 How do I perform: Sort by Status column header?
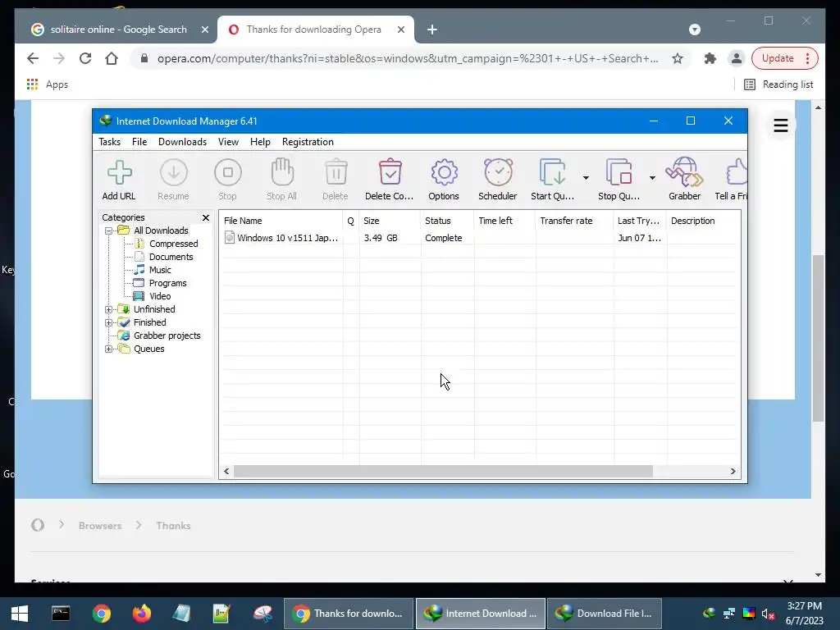pyautogui.click(x=447, y=221)
